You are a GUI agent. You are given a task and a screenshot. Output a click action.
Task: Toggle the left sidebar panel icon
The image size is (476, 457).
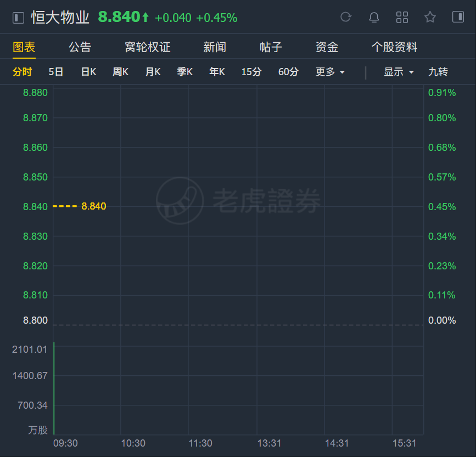[x=18, y=18]
